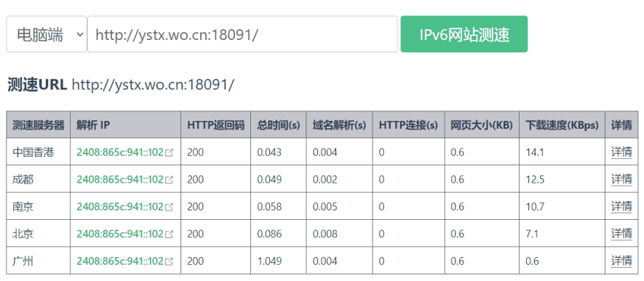Select the HTTP连接(s) column header
Screen dimensions: 644x281
point(409,125)
